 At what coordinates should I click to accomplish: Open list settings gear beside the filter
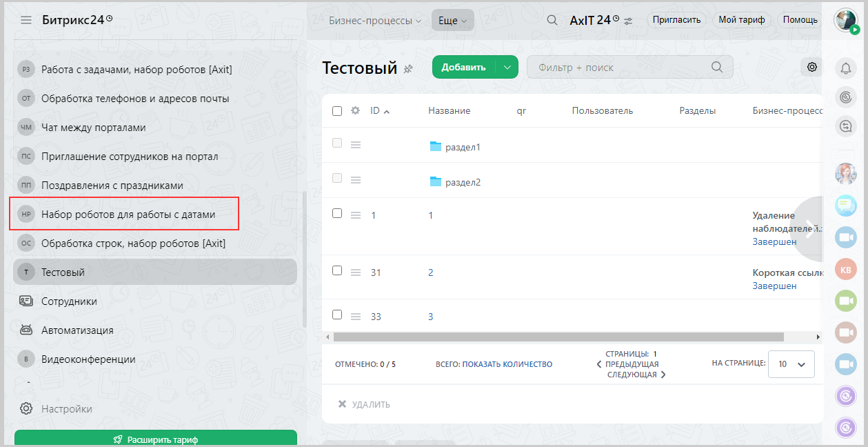[812, 67]
